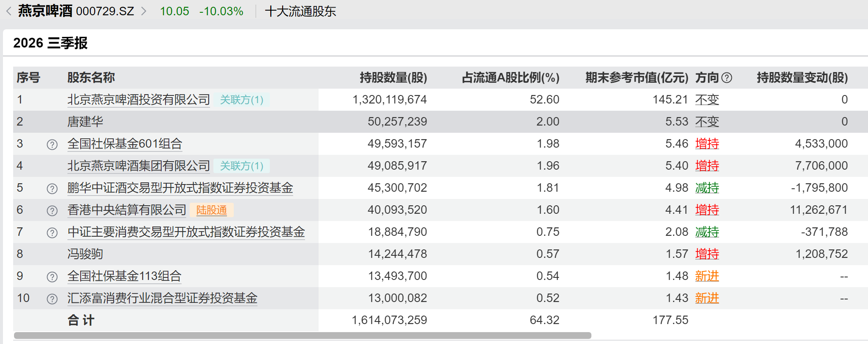This screenshot has width=868, height=344.
Task: Open 鹏华中证酒交易型开放式指数证券投资基金 link
Action: [180, 188]
